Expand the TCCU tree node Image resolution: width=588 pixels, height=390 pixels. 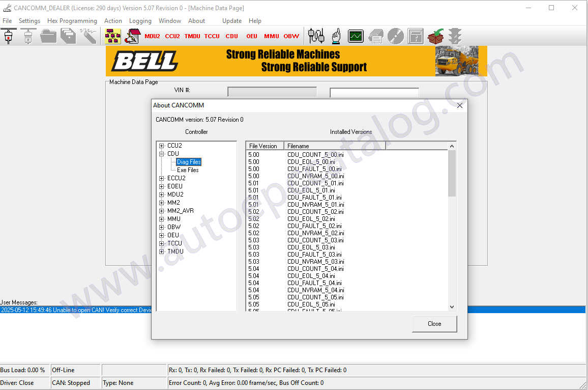162,243
